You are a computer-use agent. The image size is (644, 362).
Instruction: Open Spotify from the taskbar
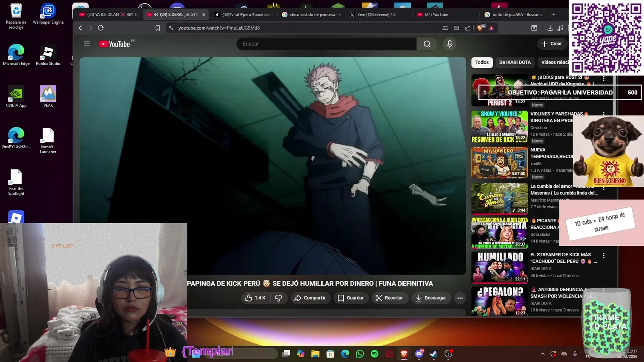(x=374, y=354)
